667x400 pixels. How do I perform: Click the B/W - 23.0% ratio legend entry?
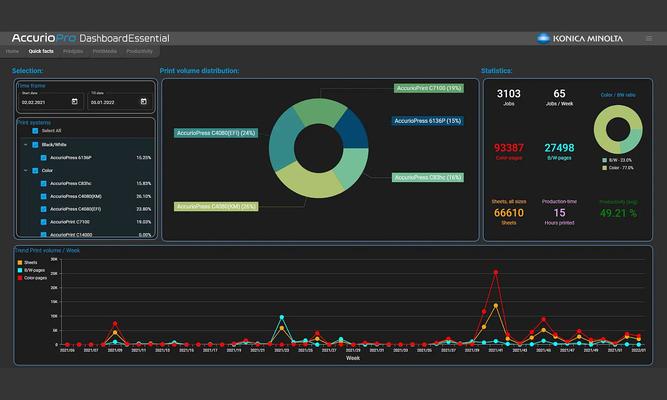coord(617,160)
